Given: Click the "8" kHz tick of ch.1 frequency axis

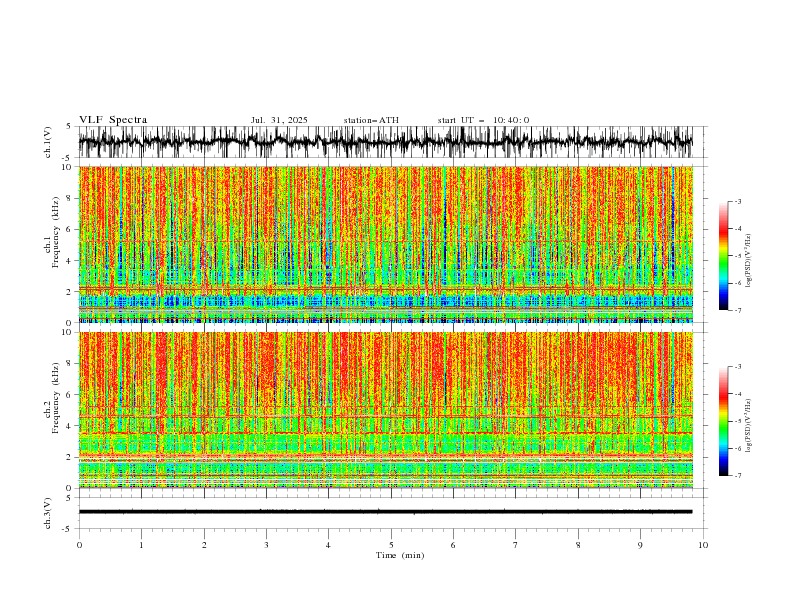Looking at the screenshot, I should click(x=70, y=198).
